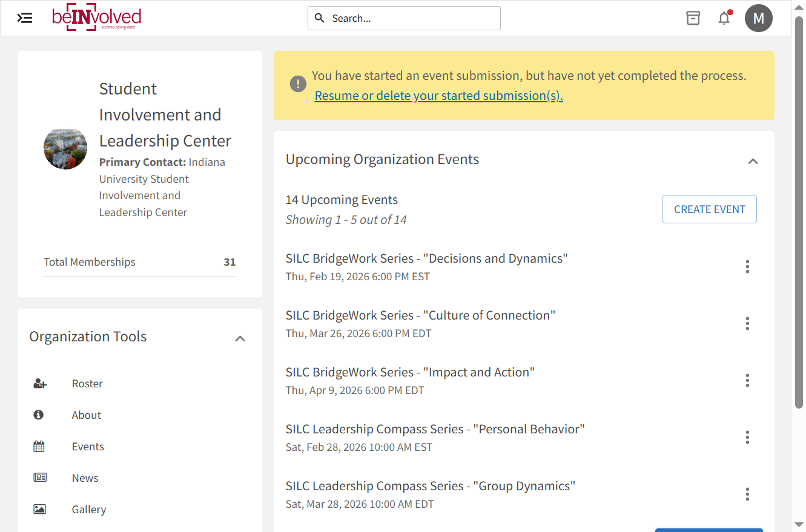The height and width of the screenshot is (532, 806).
Task: Open the user avatar M menu
Action: pos(759,18)
